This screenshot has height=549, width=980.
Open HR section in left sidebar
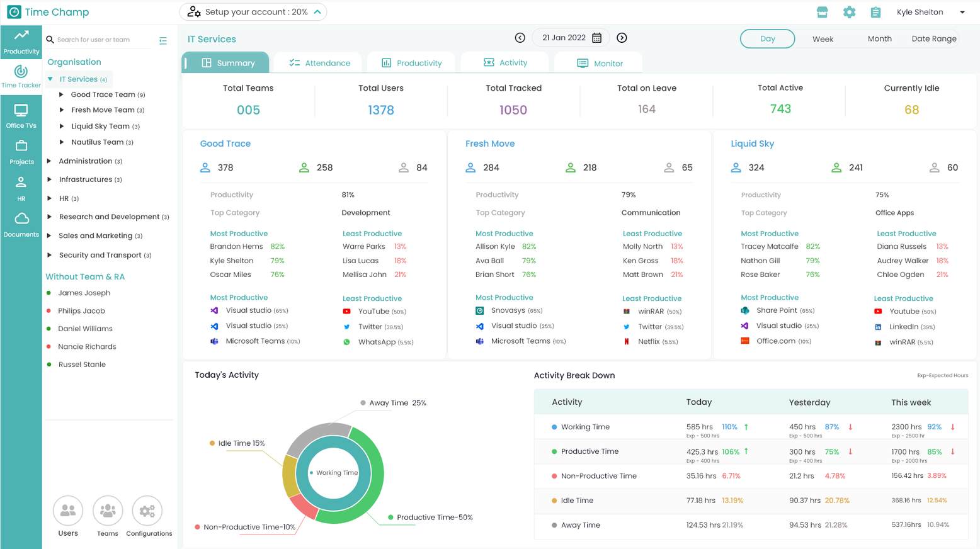point(21,188)
